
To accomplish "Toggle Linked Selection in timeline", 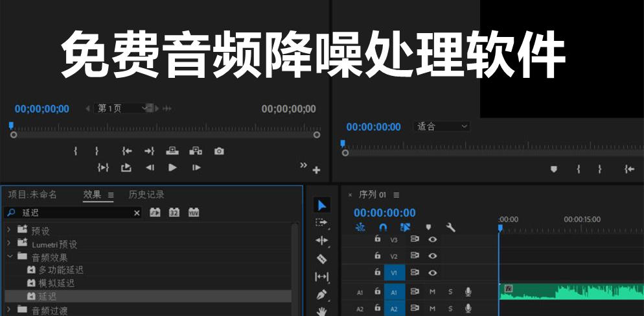I will [406, 227].
